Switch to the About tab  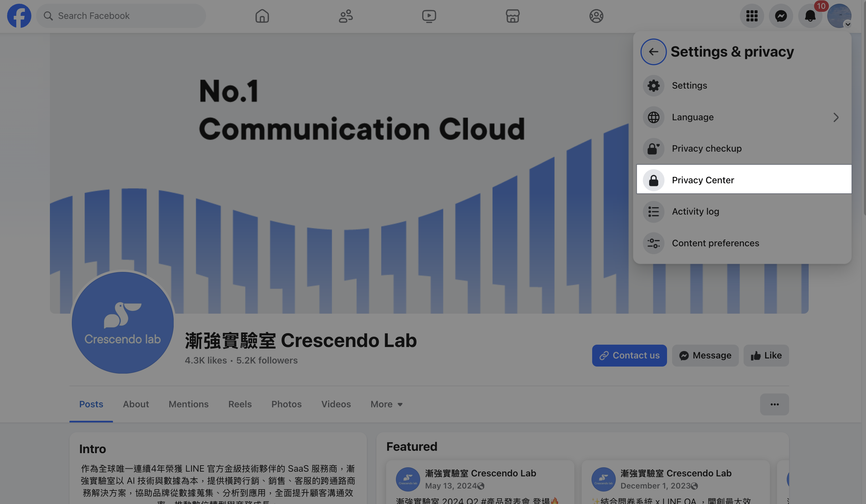click(136, 404)
